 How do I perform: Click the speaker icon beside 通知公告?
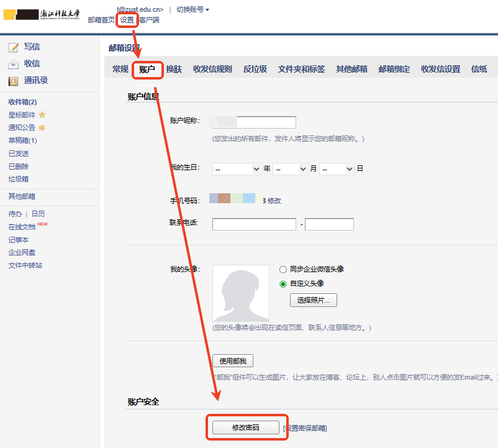[42, 128]
